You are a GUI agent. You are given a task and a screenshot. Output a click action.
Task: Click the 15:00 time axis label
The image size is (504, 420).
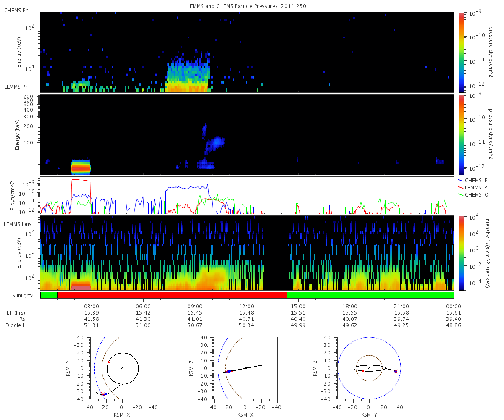point(299,306)
